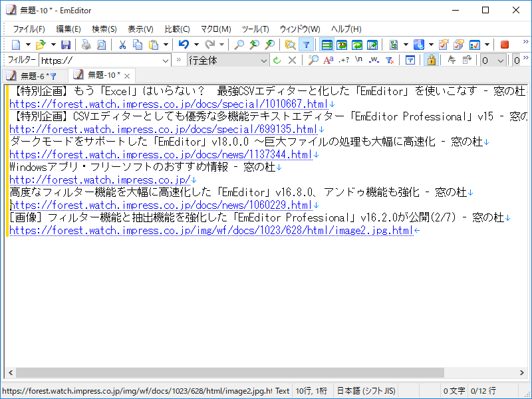Viewport: 532px width, 399px height.
Task: Toggle Wrap by Page button
Action: pyautogui.click(x=372, y=45)
